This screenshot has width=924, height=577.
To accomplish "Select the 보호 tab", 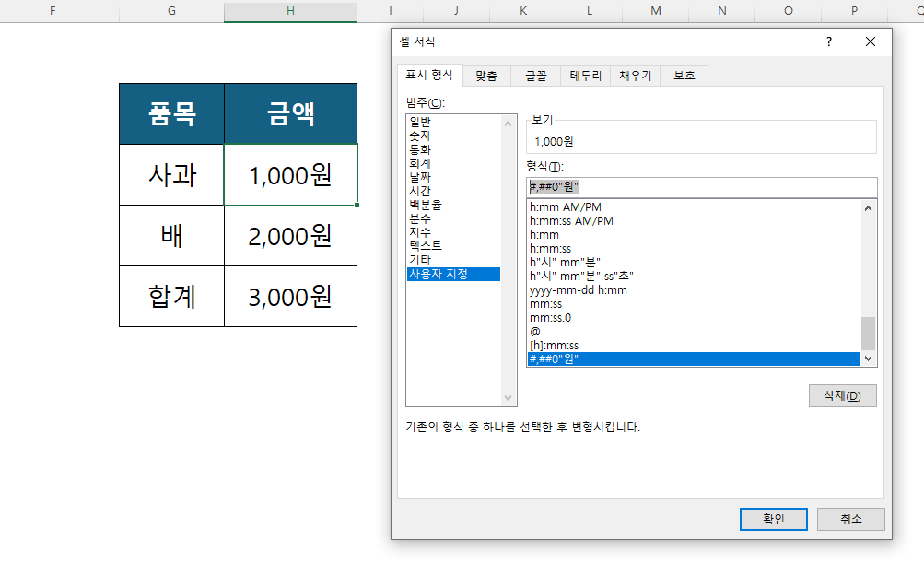I will pyautogui.click(x=684, y=76).
